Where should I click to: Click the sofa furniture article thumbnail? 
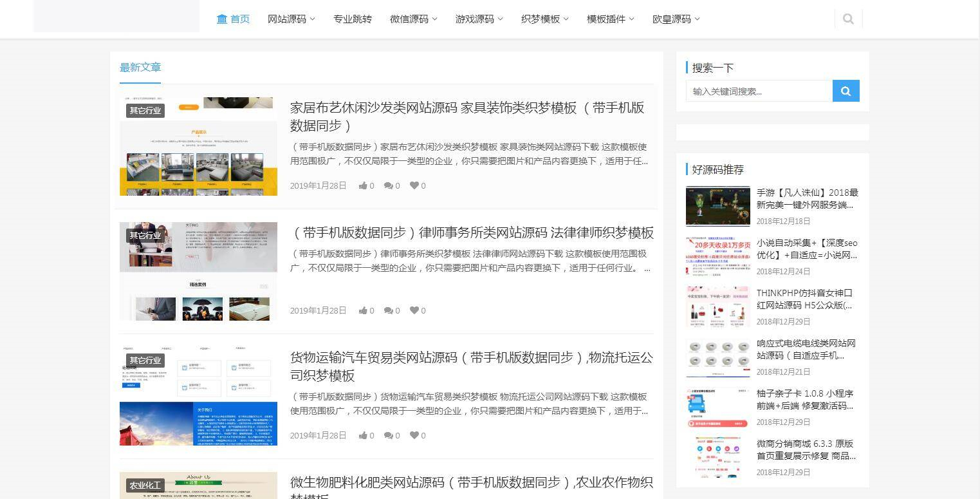198,144
